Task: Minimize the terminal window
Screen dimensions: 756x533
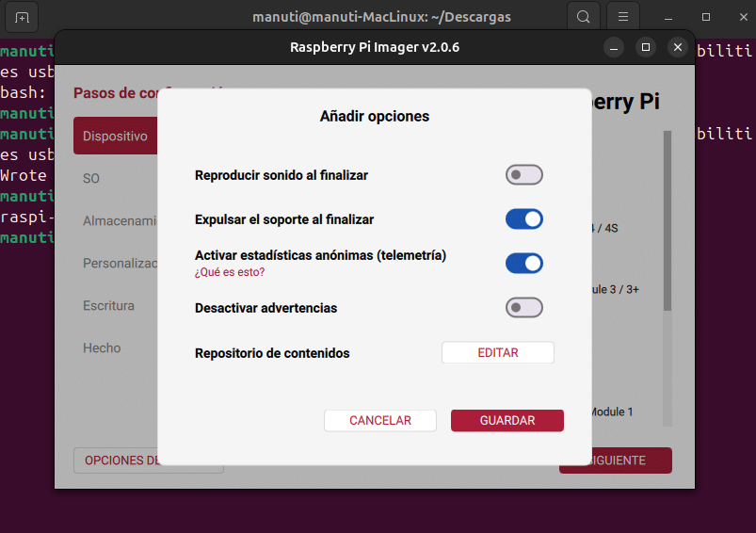Action: point(668,17)
